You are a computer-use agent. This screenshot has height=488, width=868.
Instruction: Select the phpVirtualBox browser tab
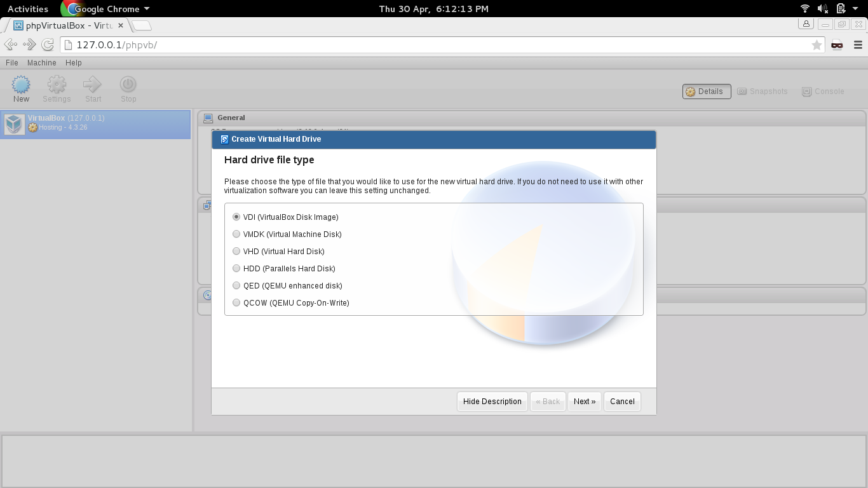67,25
